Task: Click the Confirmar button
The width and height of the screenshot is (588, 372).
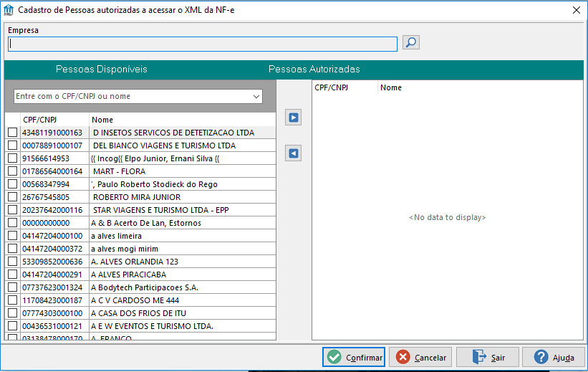Action: click(354, 357)
